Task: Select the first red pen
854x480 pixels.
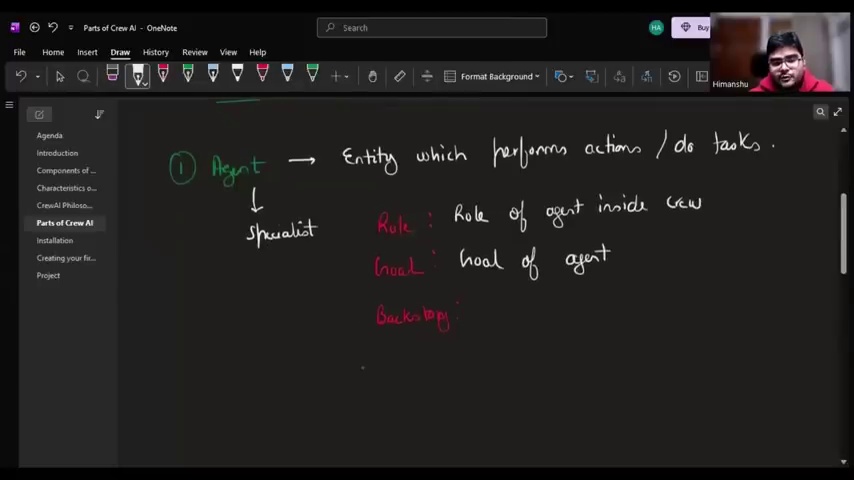Action: pos(163,74)
